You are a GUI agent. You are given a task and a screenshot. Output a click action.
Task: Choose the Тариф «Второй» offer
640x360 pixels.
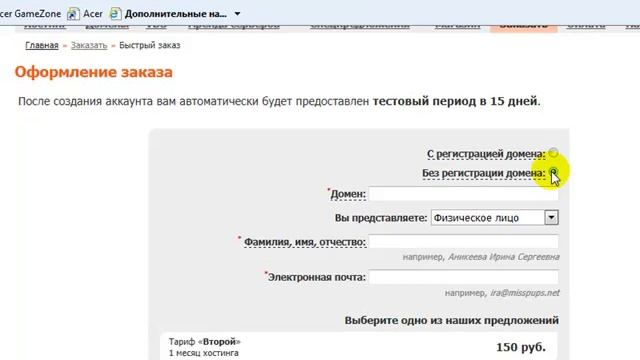tap(358, 347)
